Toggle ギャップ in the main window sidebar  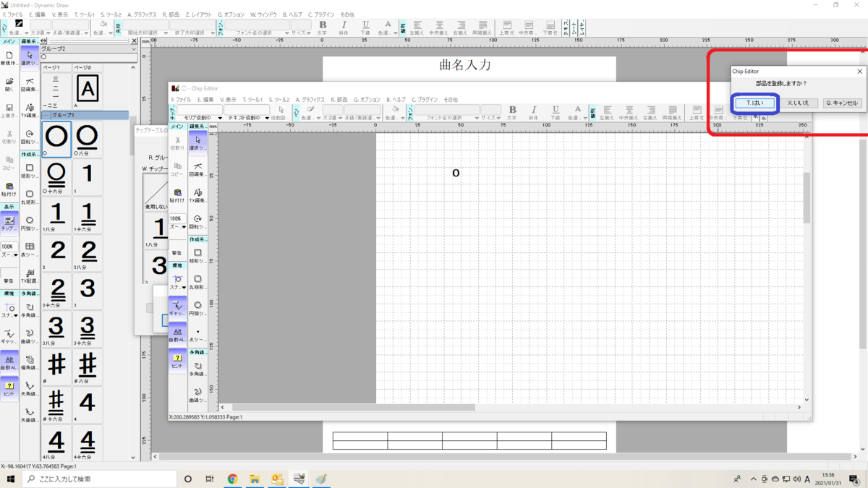pos(9,336)
